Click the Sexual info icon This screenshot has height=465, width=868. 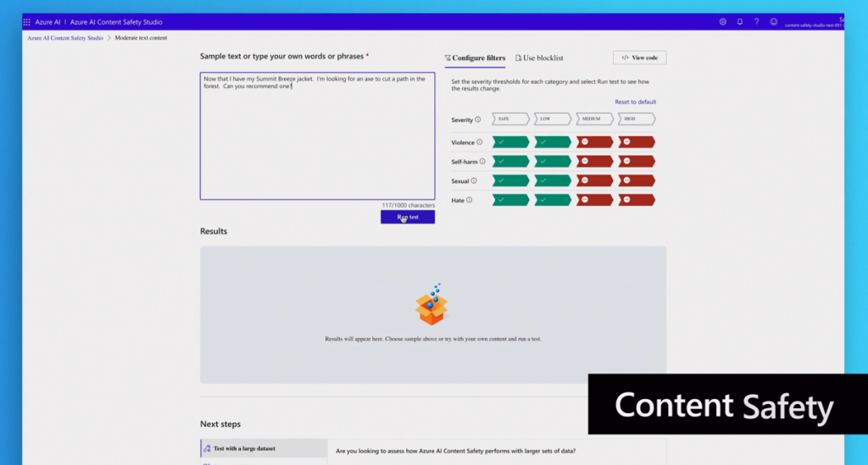474,180
